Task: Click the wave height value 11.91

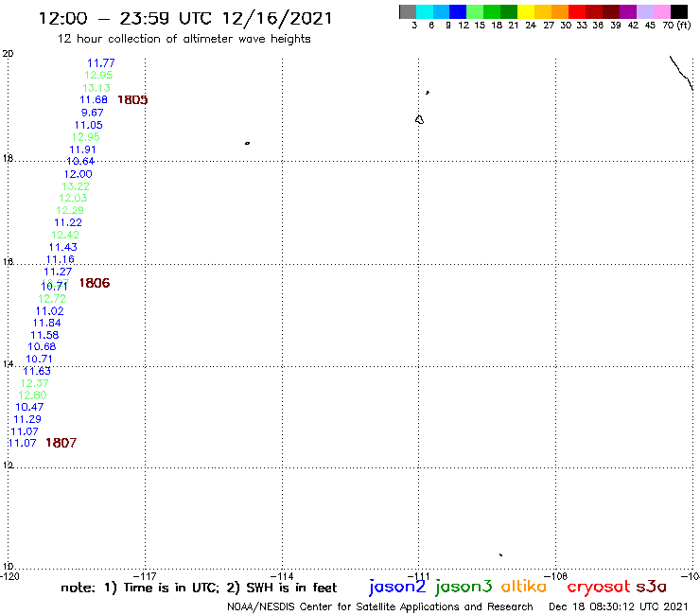Action: pos(82,149)
